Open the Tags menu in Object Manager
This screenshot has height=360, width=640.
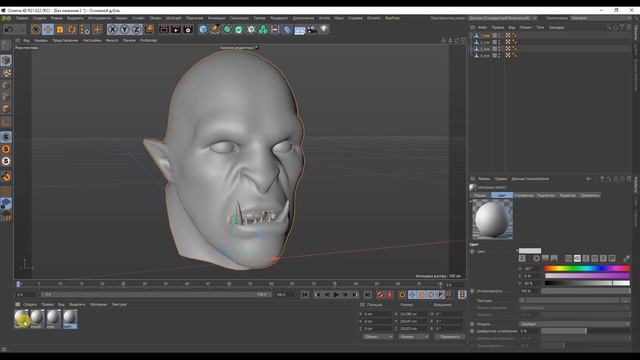(540, 27)
